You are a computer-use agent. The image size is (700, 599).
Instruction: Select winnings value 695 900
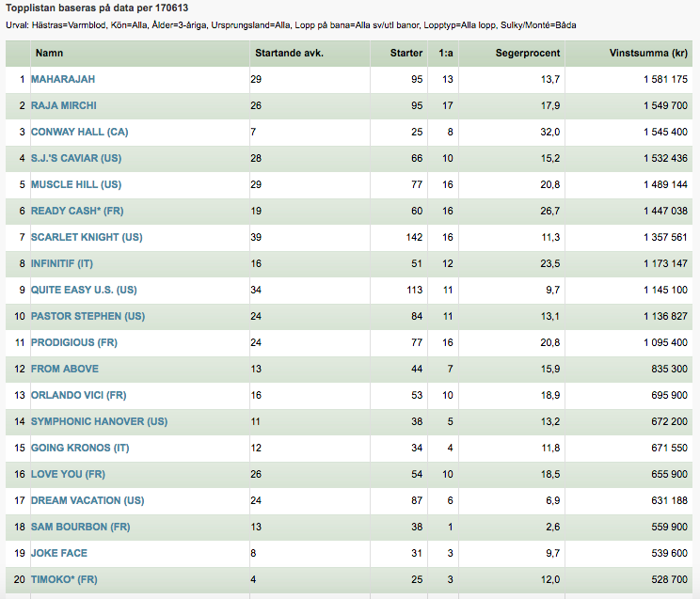coord(669,396)
